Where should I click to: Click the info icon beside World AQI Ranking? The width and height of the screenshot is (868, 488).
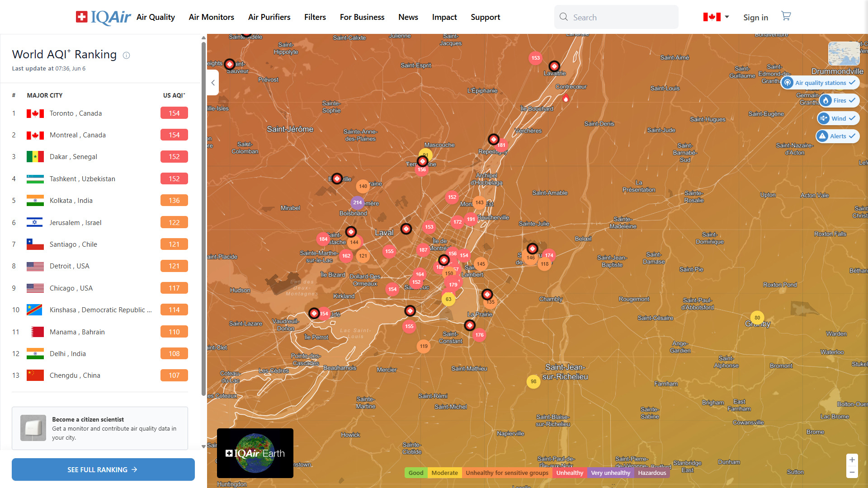coord(127,56)
